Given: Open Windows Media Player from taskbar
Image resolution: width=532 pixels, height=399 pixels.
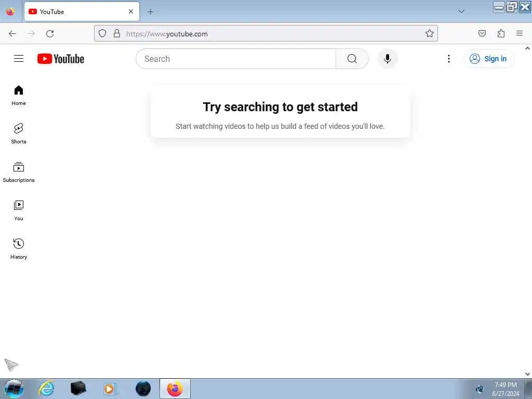Looking at the screenshot, I should click(110, 389).
